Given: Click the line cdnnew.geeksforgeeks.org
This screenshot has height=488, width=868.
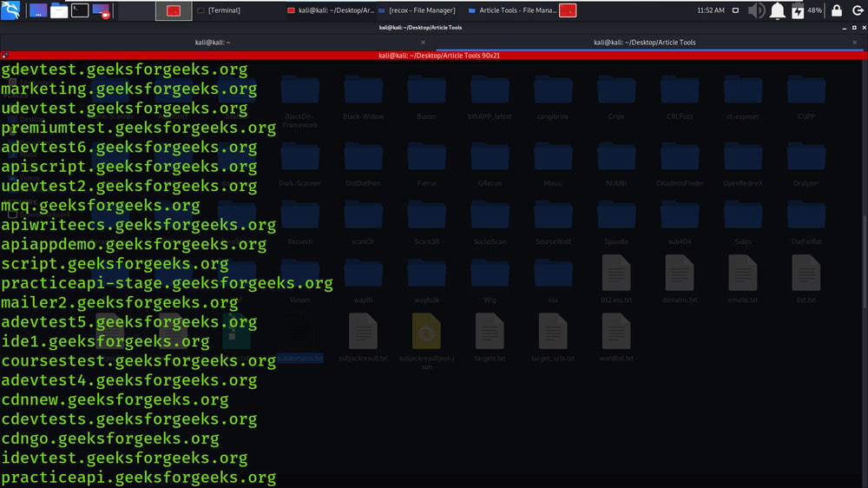Looking at the screenshot, I should point(115,399).
